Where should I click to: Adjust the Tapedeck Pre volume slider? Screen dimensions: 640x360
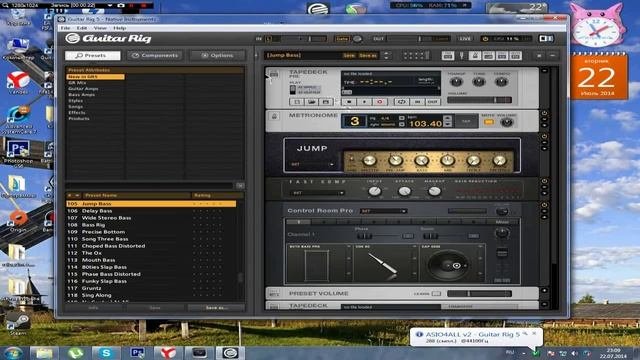coord(479,100)
